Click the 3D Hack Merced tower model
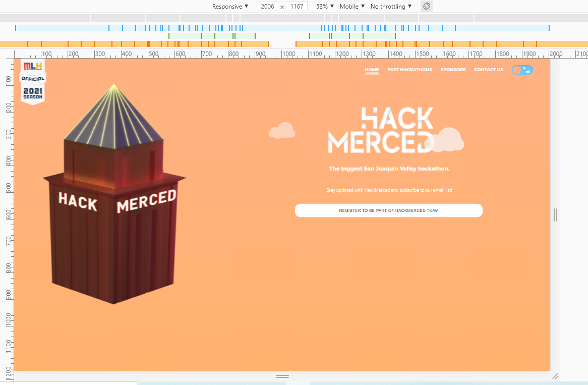The height and width of the screenshot is (385, 588). [114, 194]
